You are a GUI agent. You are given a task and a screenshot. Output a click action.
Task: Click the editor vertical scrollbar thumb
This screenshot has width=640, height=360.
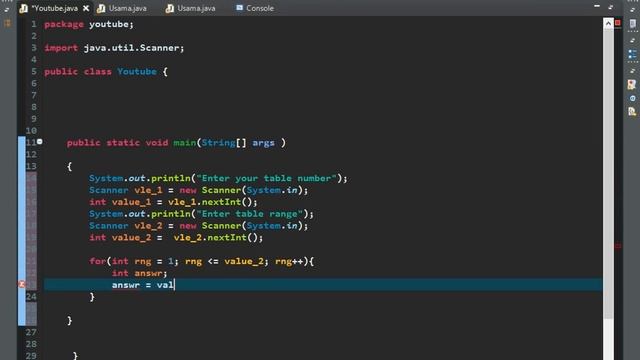tap(608, 173)
